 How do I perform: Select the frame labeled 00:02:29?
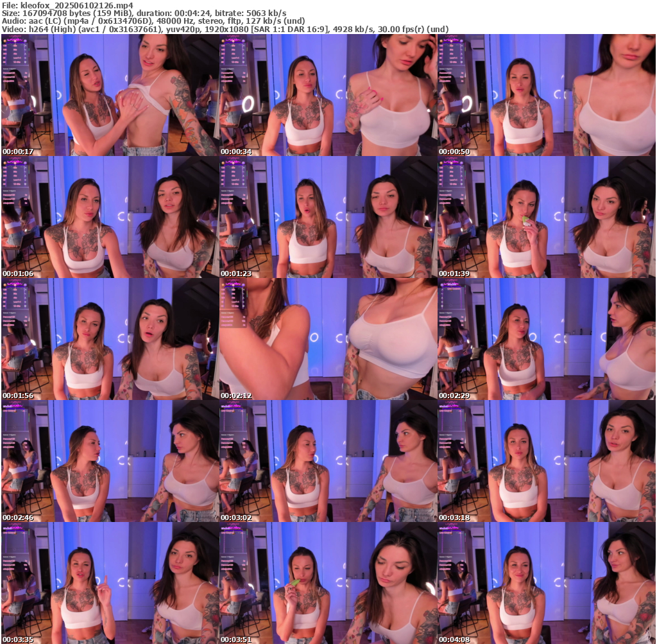pyautogui.click(x=546, y=339)
